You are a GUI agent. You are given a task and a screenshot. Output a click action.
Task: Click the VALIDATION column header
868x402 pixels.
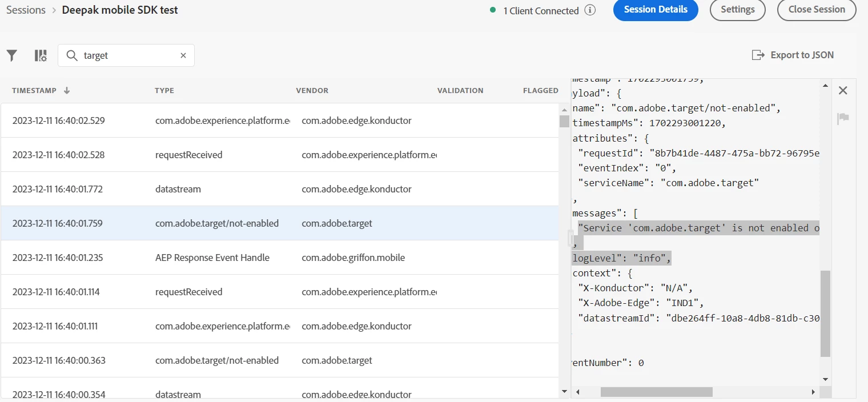point(460,90)
